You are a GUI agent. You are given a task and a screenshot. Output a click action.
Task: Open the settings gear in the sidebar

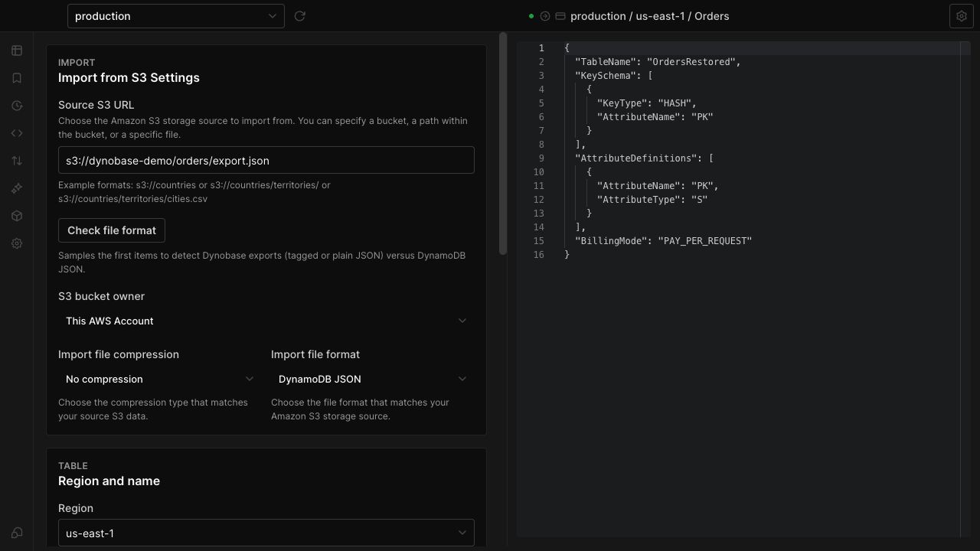pos(17,243)
